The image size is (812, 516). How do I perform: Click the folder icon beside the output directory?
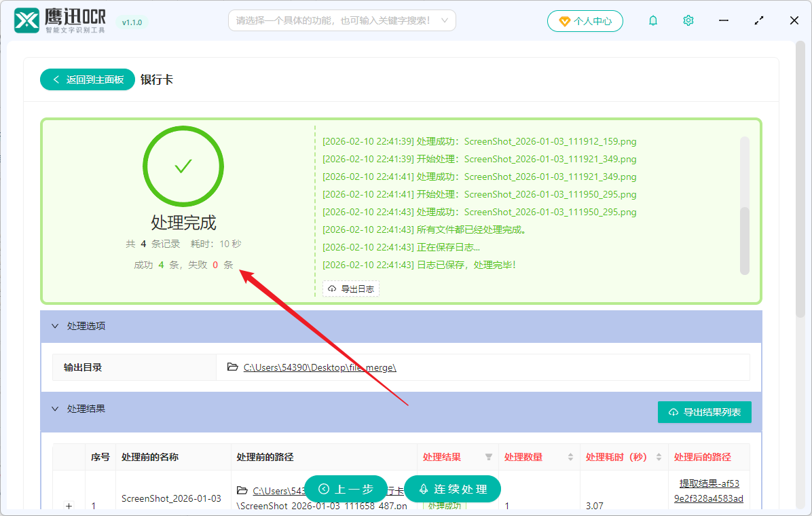click(232, 367)
